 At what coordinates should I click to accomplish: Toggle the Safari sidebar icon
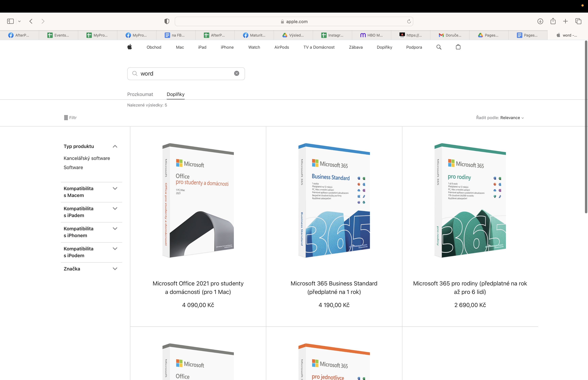tap(10, 21)
